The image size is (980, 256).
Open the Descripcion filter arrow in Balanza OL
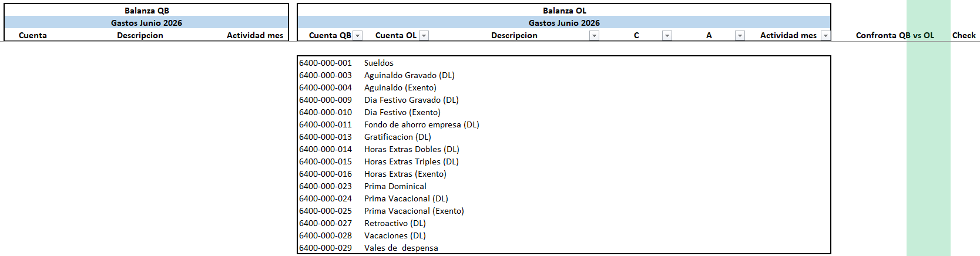pos(595,36)
